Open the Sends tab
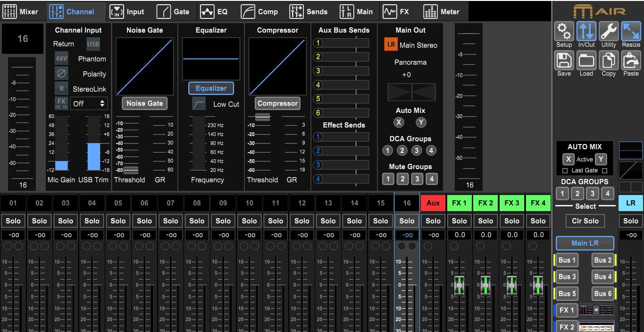Image resolution: width=644 pixels, height=332 pixels. 308,11
